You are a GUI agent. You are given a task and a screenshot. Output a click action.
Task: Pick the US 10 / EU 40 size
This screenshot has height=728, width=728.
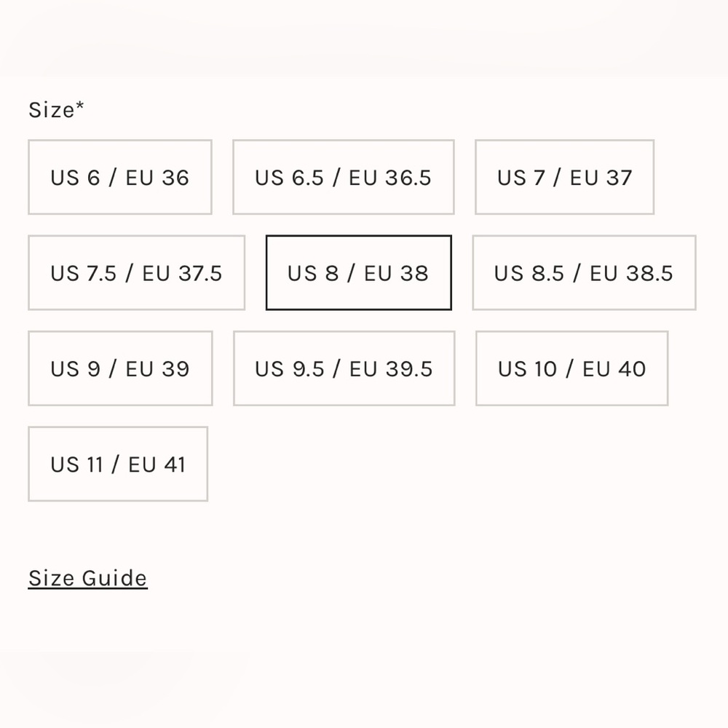[572, 368]
